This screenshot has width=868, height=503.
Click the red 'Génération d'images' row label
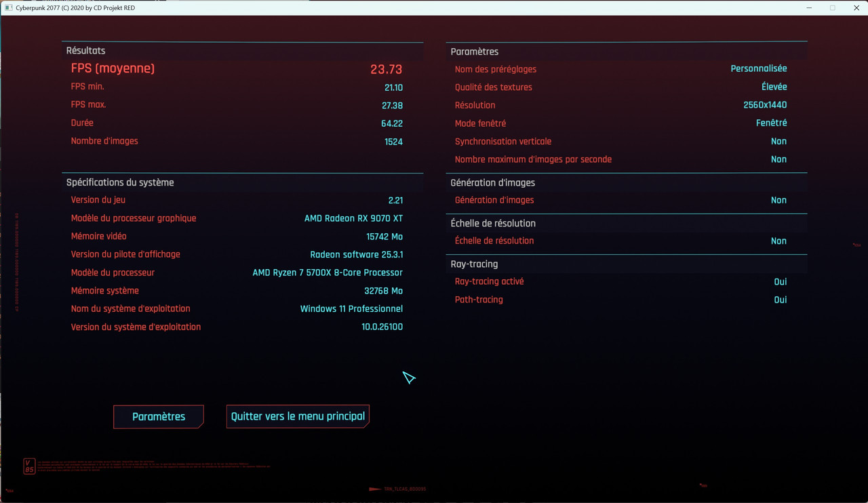pyautogui.click(x=494, y=200)
